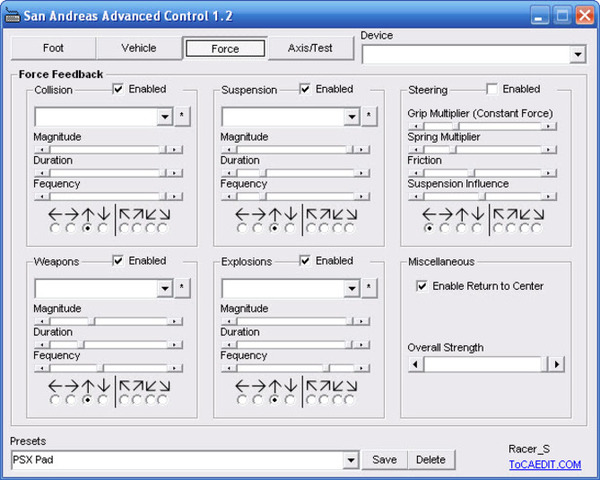Select down-left diagonal radio in Steering
The image size is (600, 480).
[524, 229]
